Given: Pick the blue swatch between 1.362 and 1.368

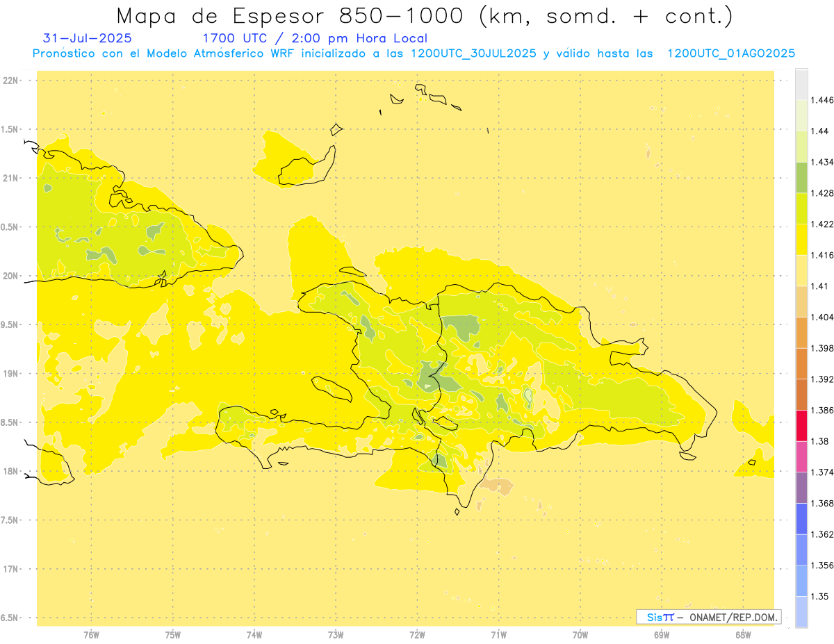Looking at the screenshot, I should pos(801,518).
